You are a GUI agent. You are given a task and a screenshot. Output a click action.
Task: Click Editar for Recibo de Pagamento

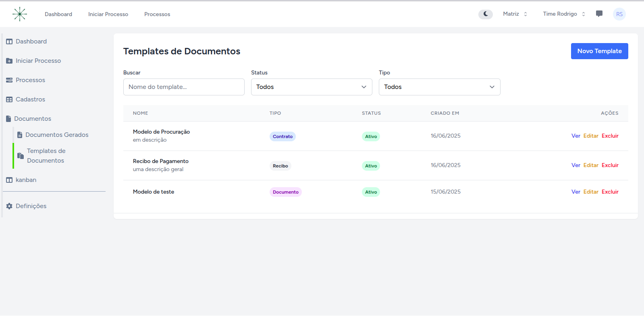(591, 165)
